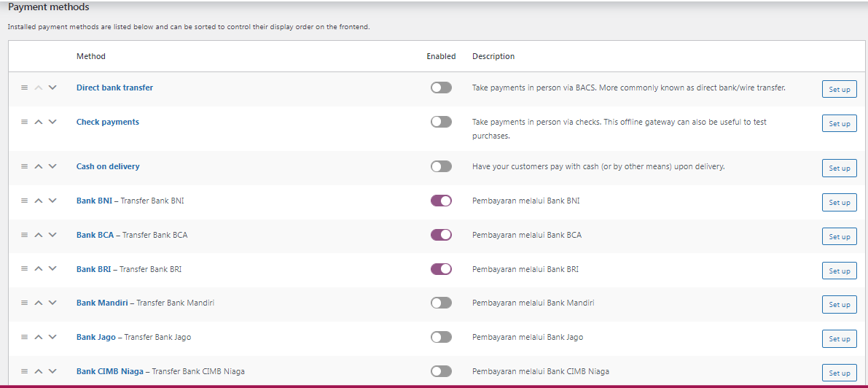
Task: Open the Bank BRI method link
Action: (x=93, y=269)
